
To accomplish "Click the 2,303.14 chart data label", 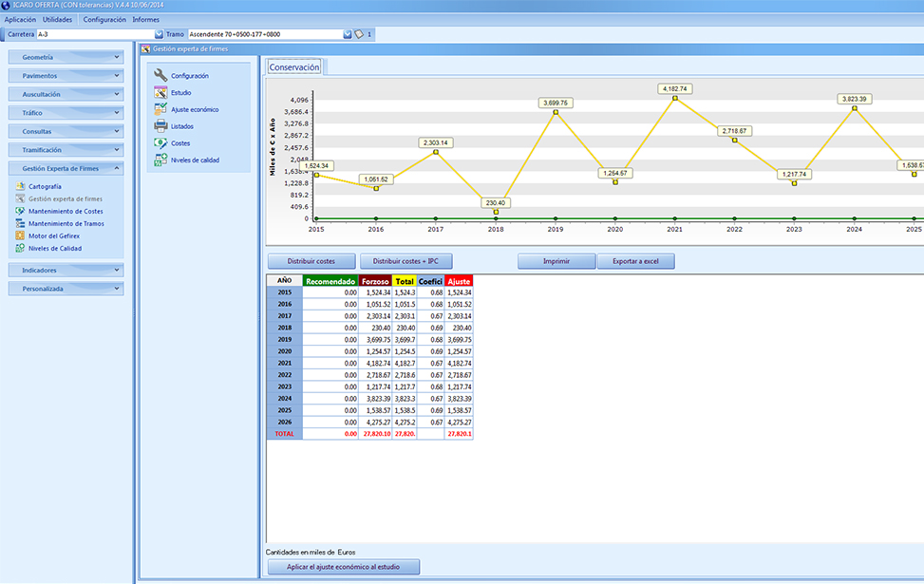I will [x=436, y=142].
